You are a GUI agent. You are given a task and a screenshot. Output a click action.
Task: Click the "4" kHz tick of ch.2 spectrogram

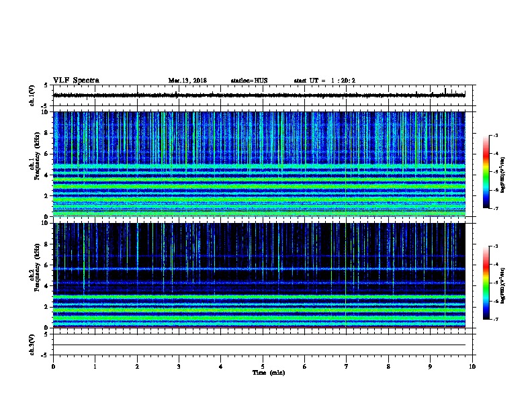pyautogui.click(x=47, y=286)
